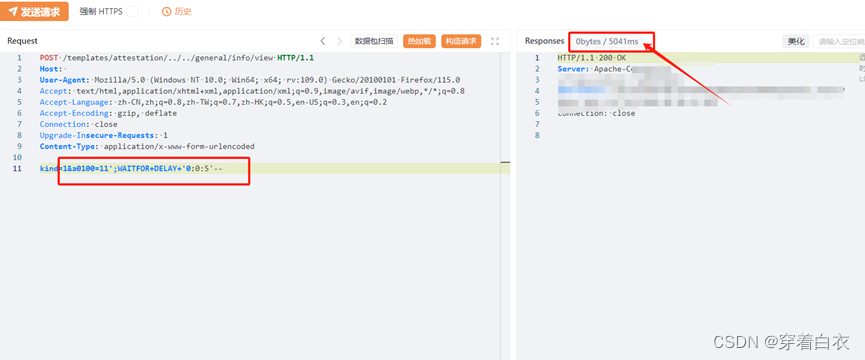The height and width of the screenshot is (360, 865).
Task: Expand the Request panel to fullscreen
Action: point(495,41)
